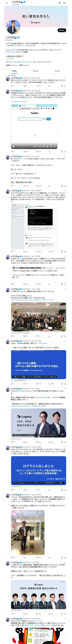Expand video to fullscreen
The image size is (72, 644).
point(55,147)
